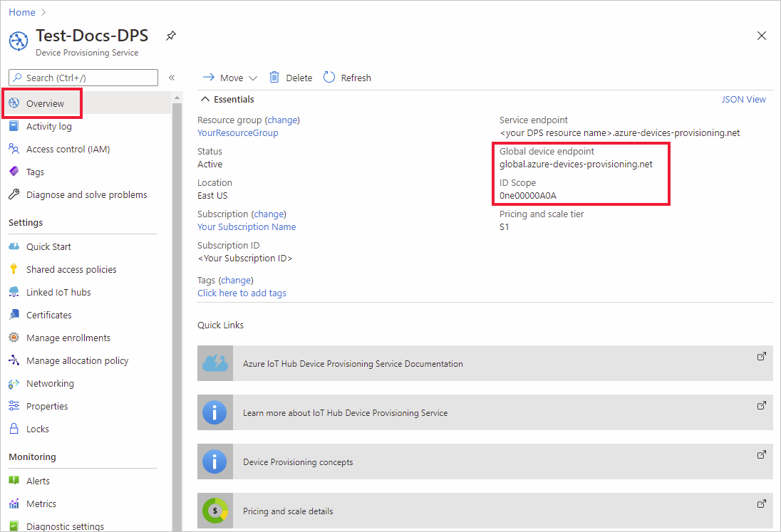Click the Networking icon

pyautogui.click(x=14, y=384)
